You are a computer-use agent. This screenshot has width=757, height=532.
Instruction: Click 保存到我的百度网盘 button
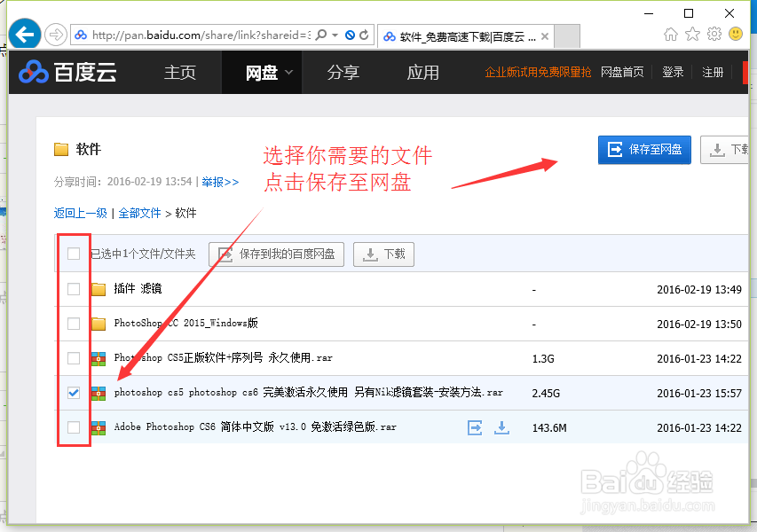[x=276, y=254]
